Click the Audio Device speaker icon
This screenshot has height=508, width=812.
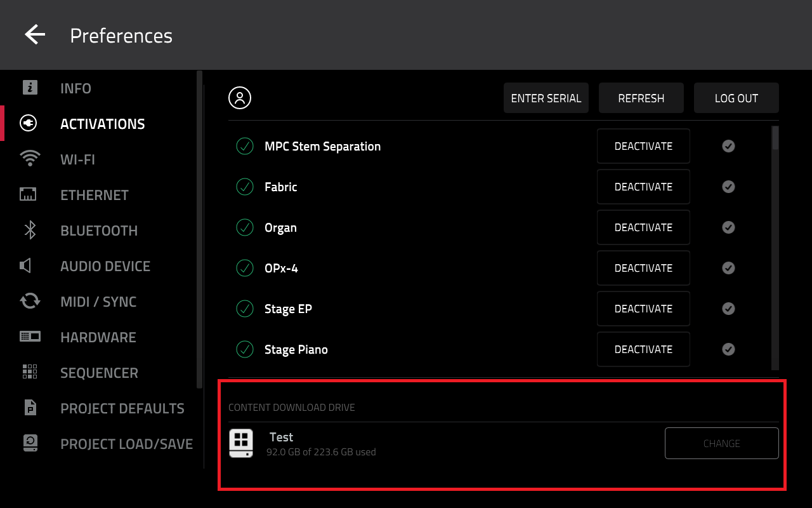pos(26,265)
